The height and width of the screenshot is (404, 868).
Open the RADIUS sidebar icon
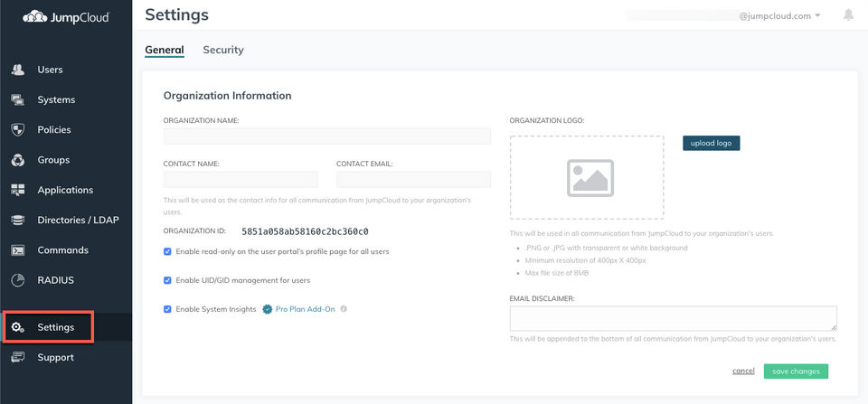17,280
